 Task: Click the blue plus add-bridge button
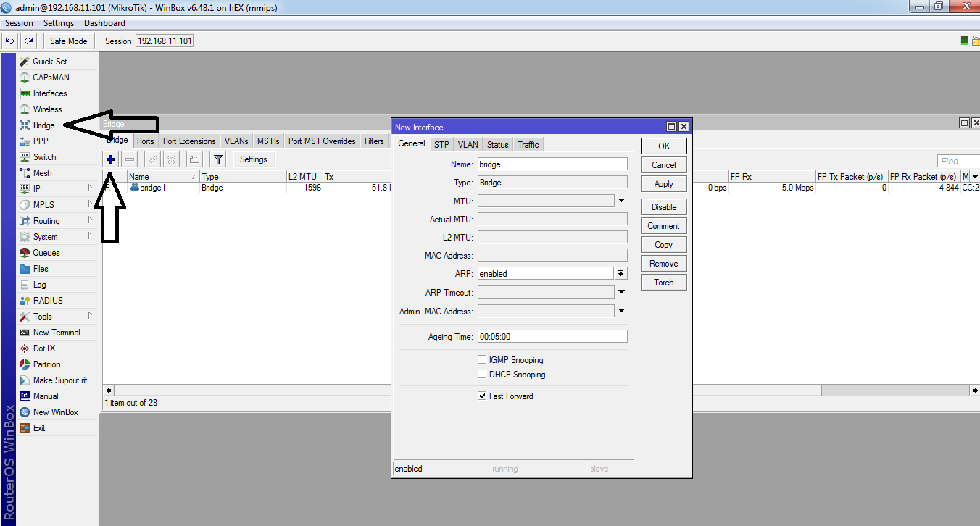111,159
